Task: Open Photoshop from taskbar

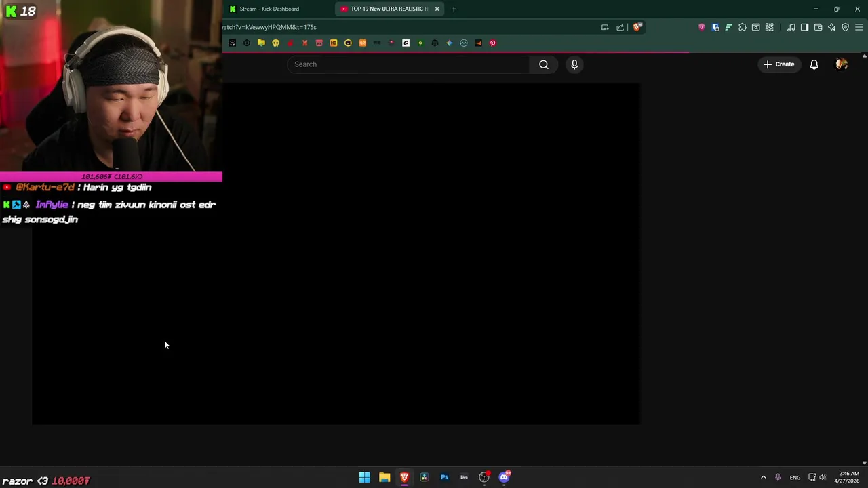Action: tap(444, 477)
